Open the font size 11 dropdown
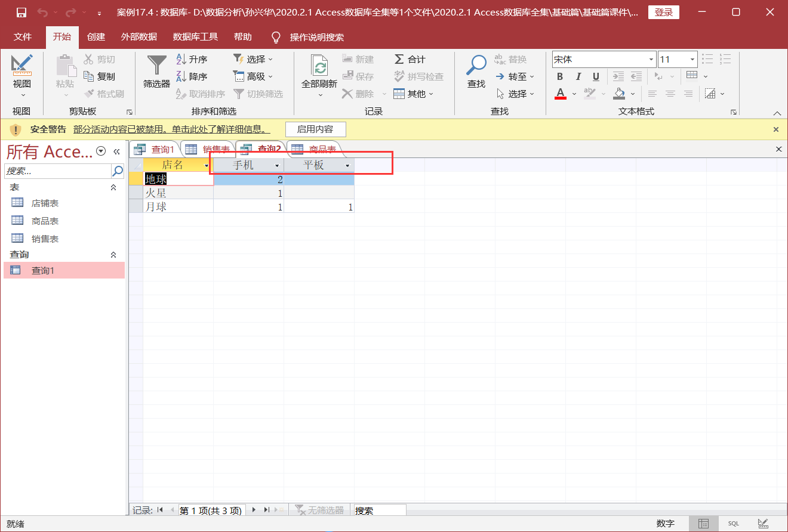Screen dimensions: 788x532 (693, 60)
